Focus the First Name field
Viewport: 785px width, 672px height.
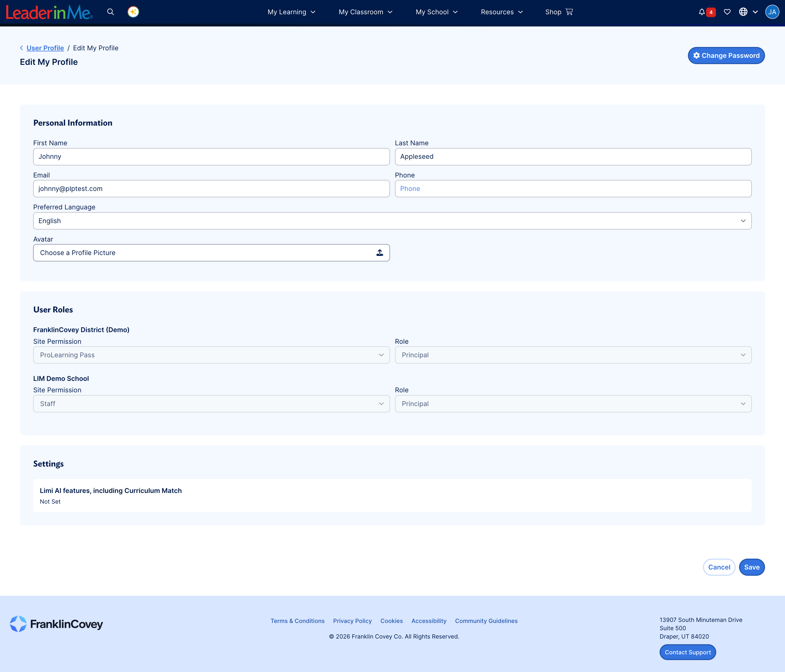pos(211,157)
